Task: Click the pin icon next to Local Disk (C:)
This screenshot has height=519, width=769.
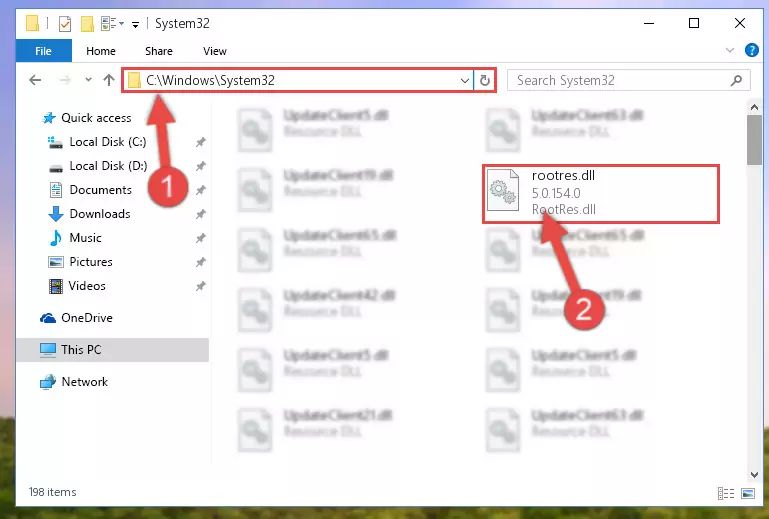Action: pyautogui.click(x=201, y=142)
